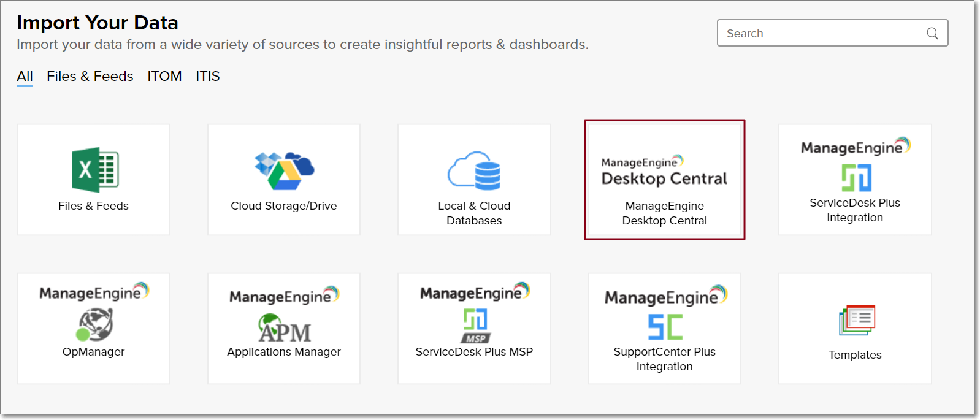Click the search magnifier icon
Screen dimensions: 980x420
point(932,33)
